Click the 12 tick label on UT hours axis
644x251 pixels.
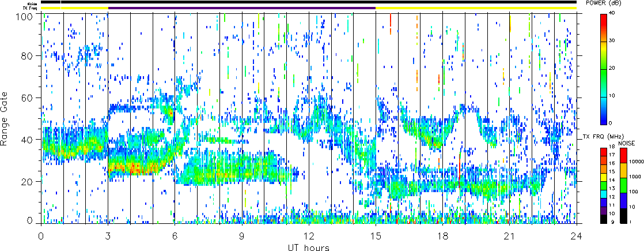coord(309,237)
